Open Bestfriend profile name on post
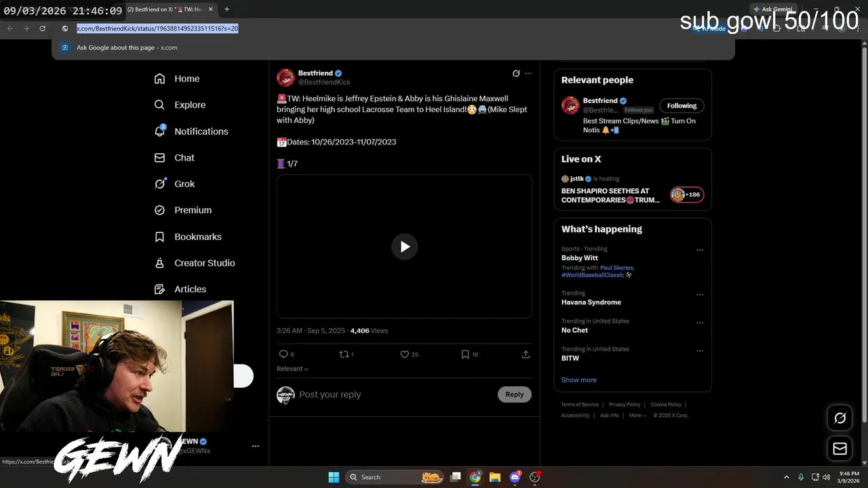Screen dimensions: 868x488 tap(315, 73)
